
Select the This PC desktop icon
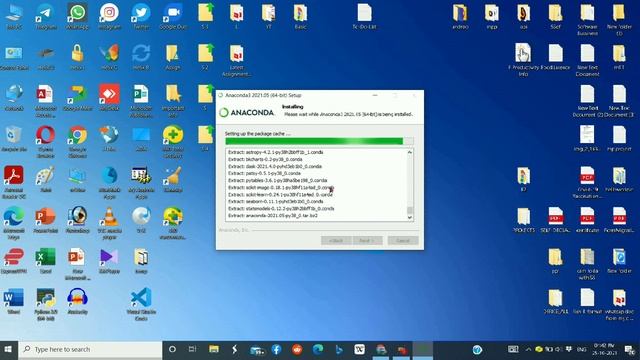tap(13, 16)
